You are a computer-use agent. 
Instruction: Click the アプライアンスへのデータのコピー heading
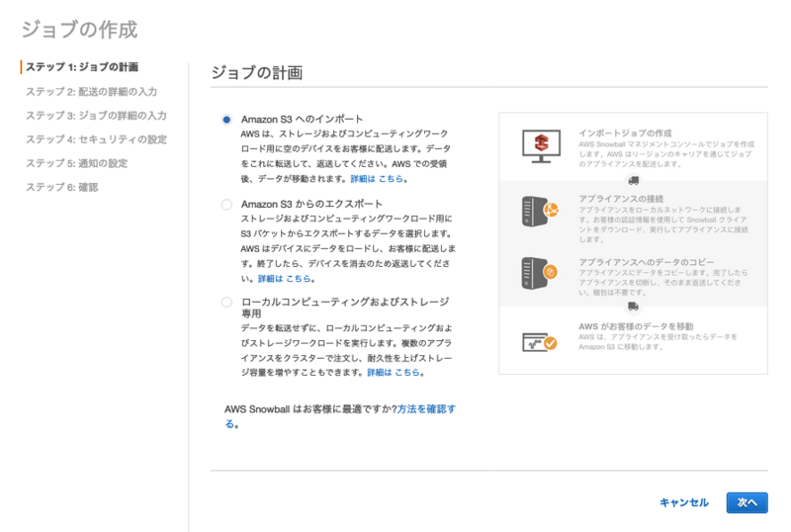pos(647,262)
